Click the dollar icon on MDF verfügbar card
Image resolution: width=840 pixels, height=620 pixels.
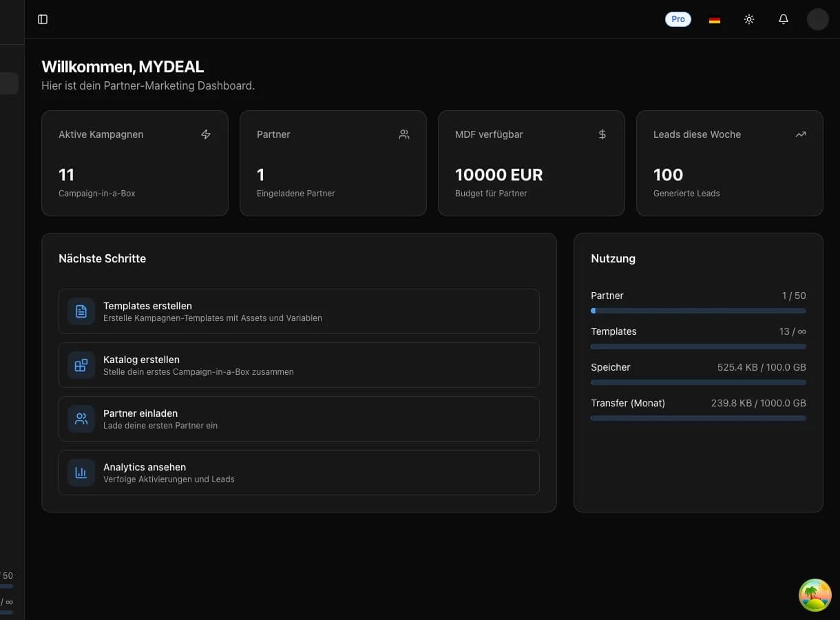tap(602, 134)
